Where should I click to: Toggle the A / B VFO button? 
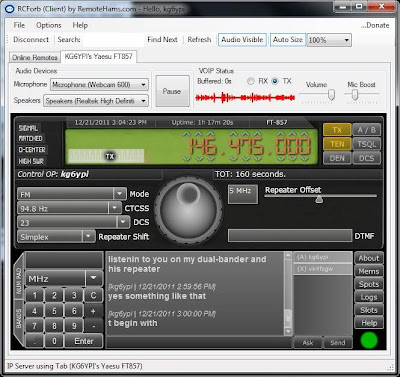point(366,130)
